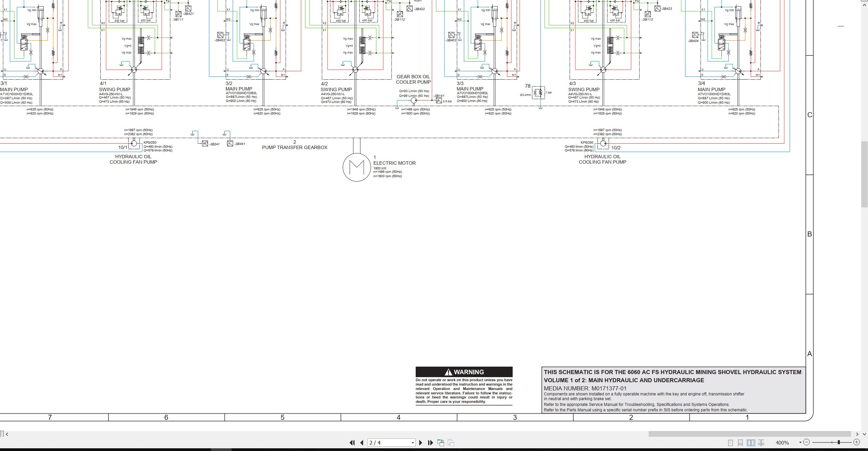Image resolution: width=868 pixels, height=451 pixels.
Task: Click the -3B112 sensor label
Action: click(x=399, y=20)
